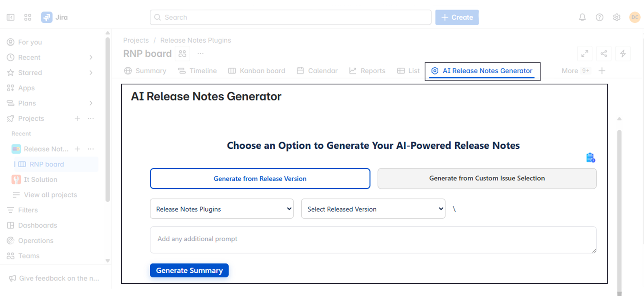Enter full screen with expand arrows icon

[585, 53]
